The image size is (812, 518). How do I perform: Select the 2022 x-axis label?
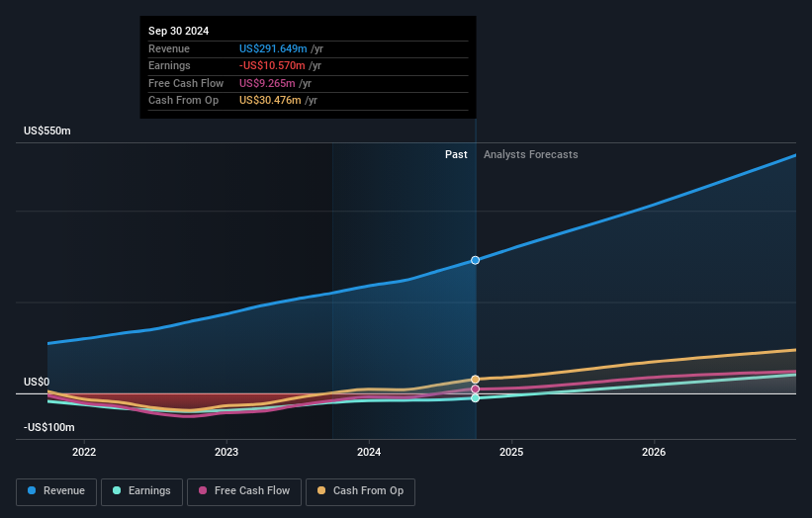coord(84,452)
